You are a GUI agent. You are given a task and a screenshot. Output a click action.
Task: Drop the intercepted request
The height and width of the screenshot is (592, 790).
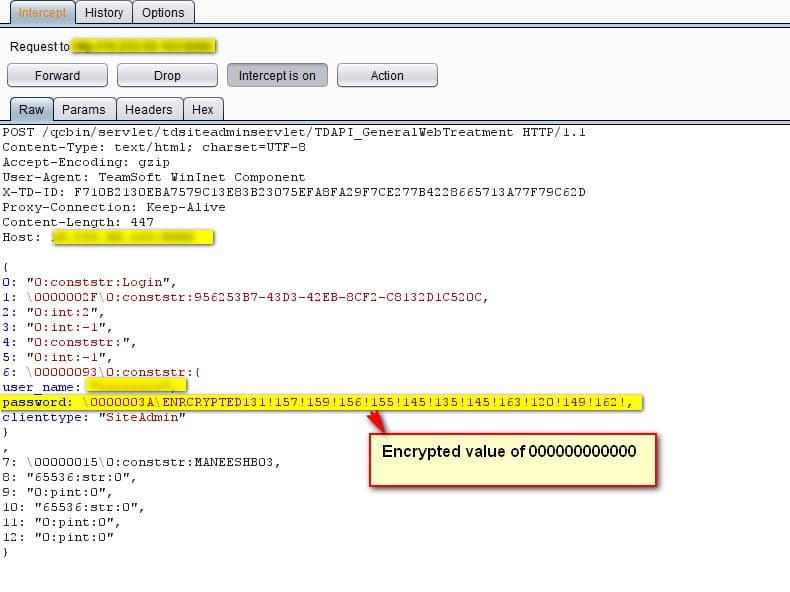167,76
